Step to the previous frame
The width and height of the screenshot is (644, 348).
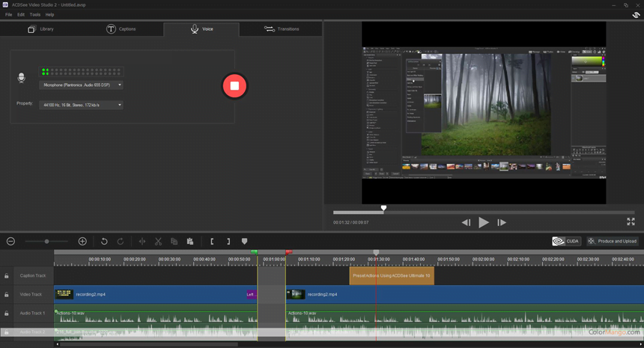coord(466,222)
